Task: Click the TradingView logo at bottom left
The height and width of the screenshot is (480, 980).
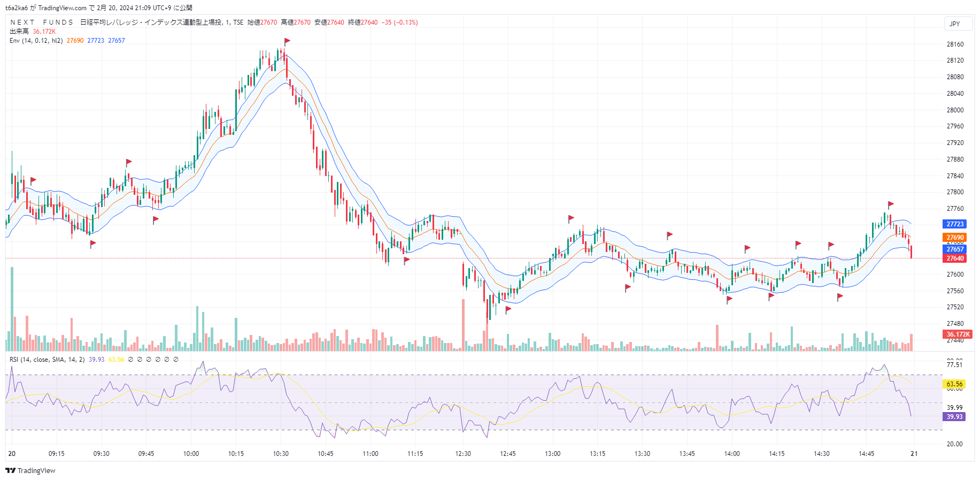Action: coord(30,470)
